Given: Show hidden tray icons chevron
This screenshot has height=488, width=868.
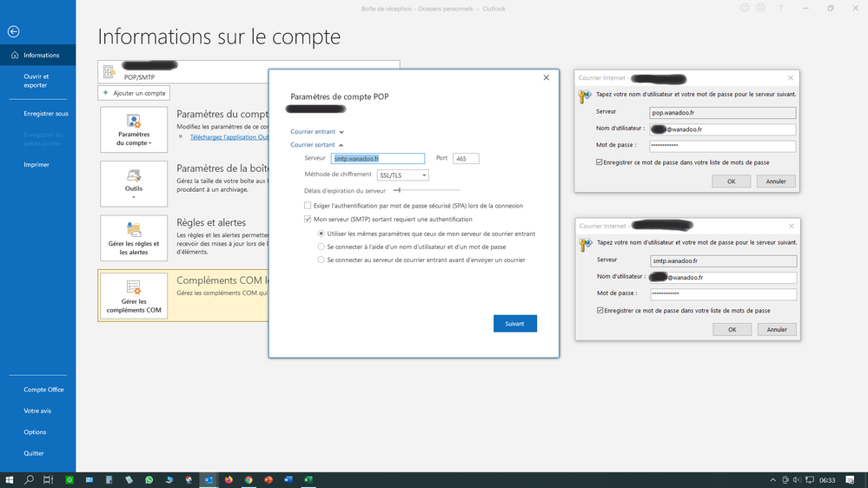Looking at the screenshot, I should click(x=772, y=479).
